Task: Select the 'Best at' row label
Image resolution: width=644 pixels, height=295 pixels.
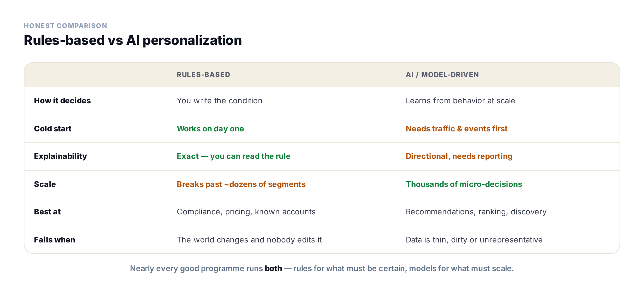Action: [x=47, y=212]
